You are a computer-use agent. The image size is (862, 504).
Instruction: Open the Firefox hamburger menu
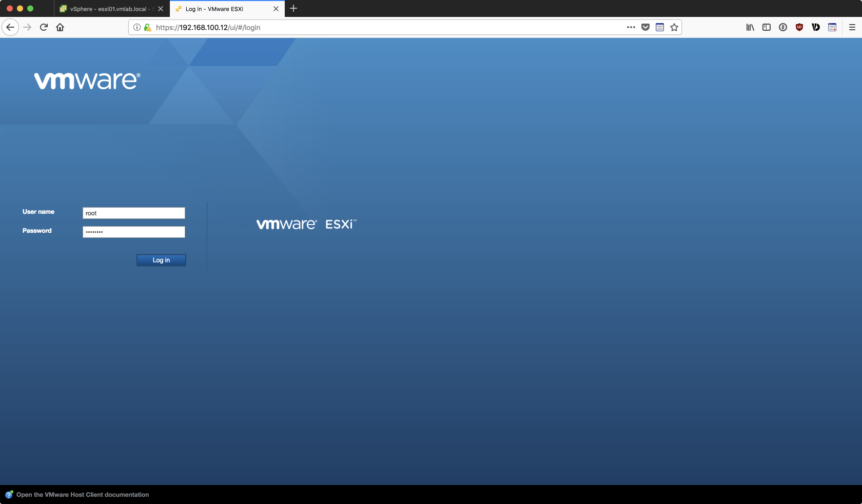point(852,27)
